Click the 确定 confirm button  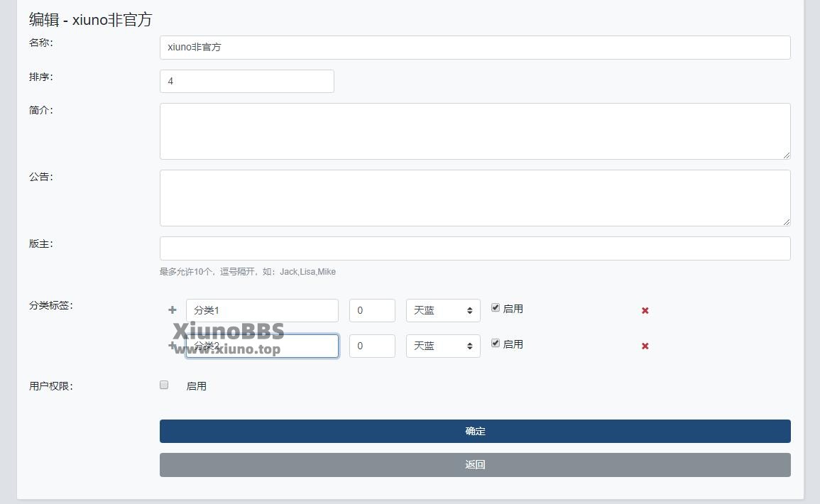pos(475,432)
